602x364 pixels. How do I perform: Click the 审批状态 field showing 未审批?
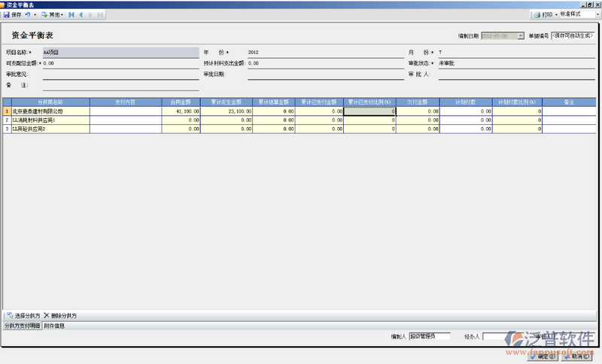[516, 64]
